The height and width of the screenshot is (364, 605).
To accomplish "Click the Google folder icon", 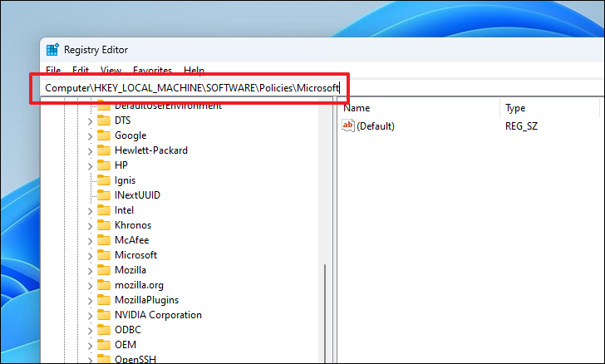I will (103, 135).
